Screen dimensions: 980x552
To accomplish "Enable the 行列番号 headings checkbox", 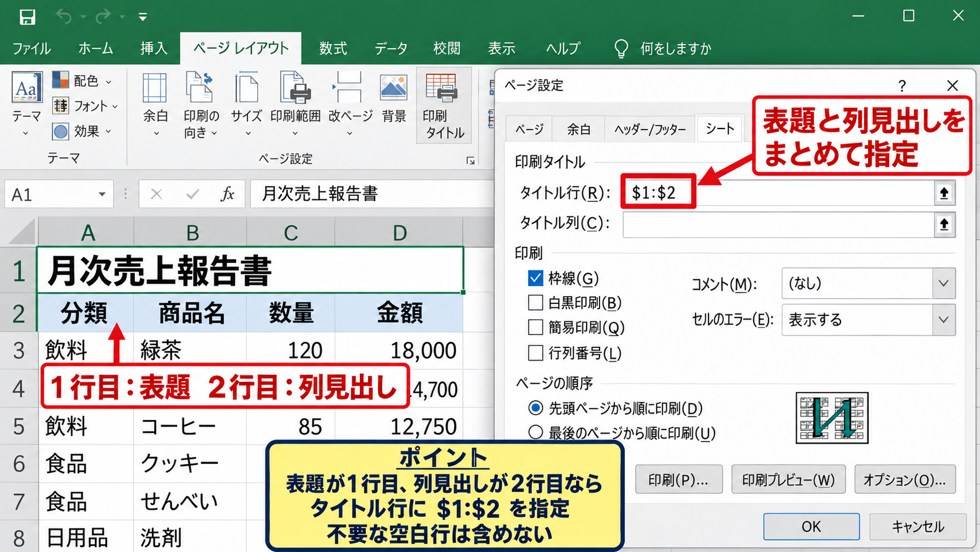I will click(535, 353).
